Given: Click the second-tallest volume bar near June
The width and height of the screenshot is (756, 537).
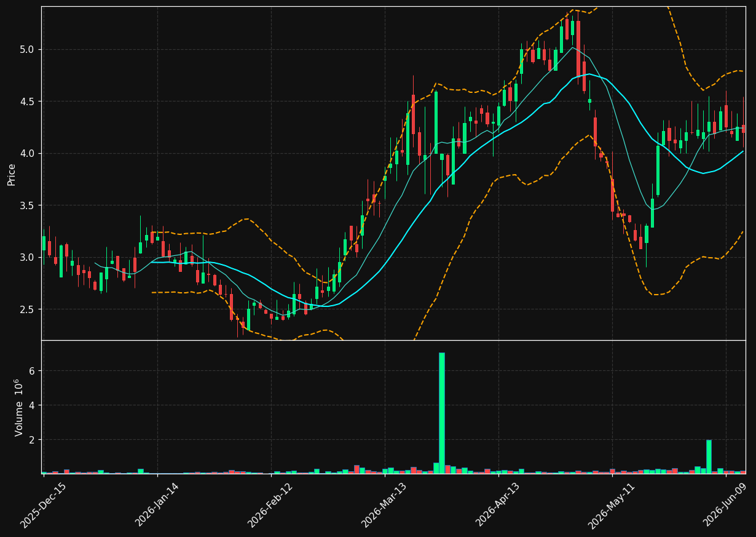Looking at the screenshot, I should [709, 456].
